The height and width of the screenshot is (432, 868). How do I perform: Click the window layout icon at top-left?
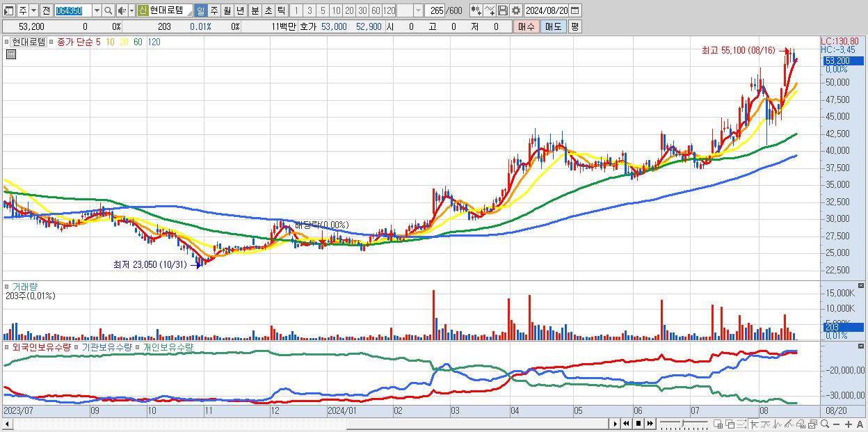8,11
